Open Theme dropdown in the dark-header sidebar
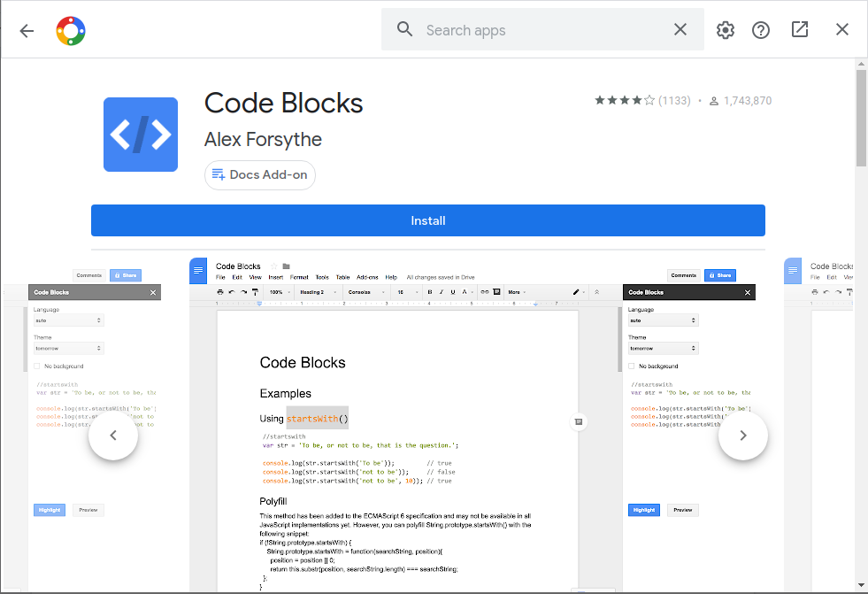The image size is (868, 594). [x=664, y=348]
